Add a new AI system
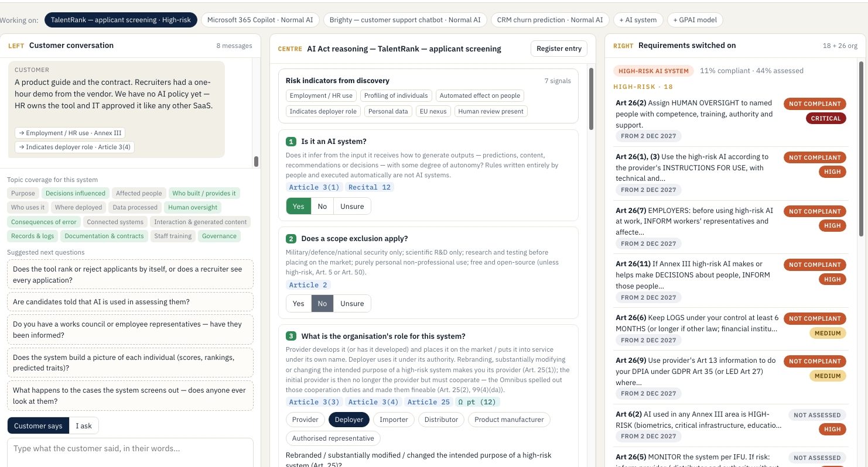This screenshot has width=868, height=467. click(x=638, y=20)
